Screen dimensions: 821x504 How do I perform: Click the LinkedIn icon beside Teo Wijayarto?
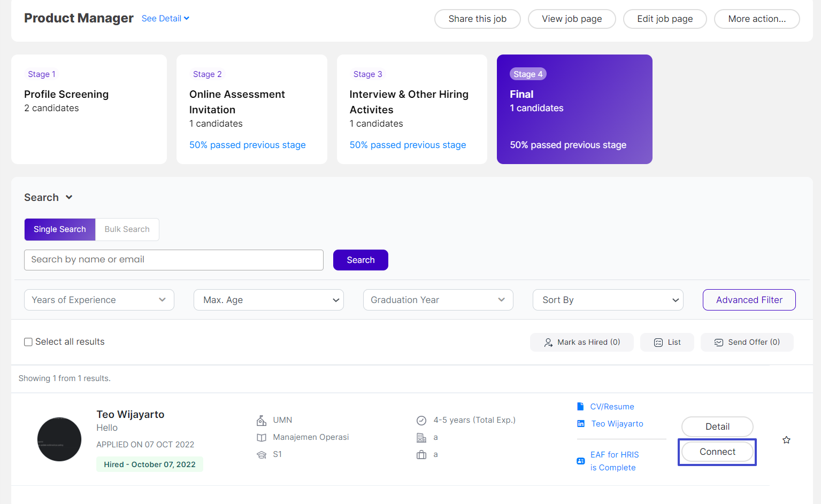581,424
